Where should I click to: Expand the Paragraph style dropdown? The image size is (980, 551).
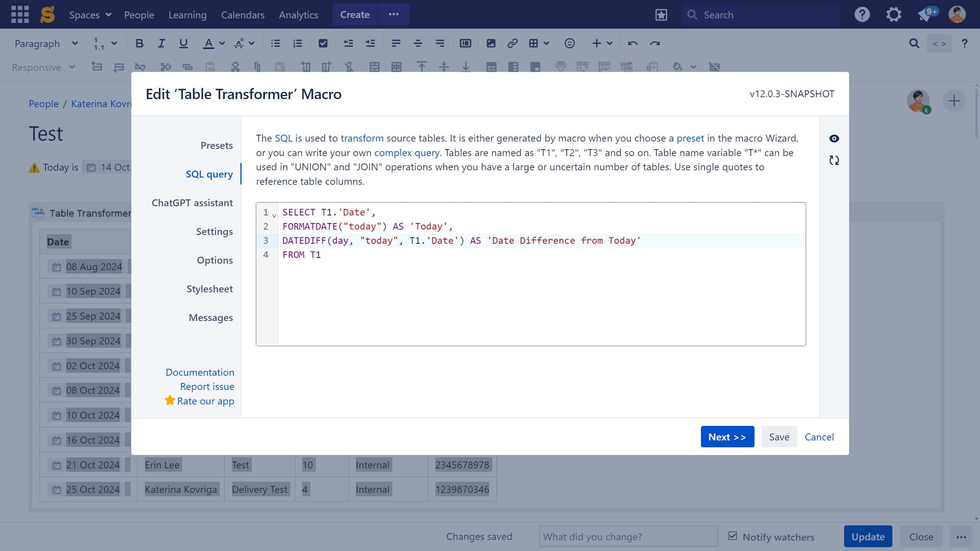(x=46, y=44)
